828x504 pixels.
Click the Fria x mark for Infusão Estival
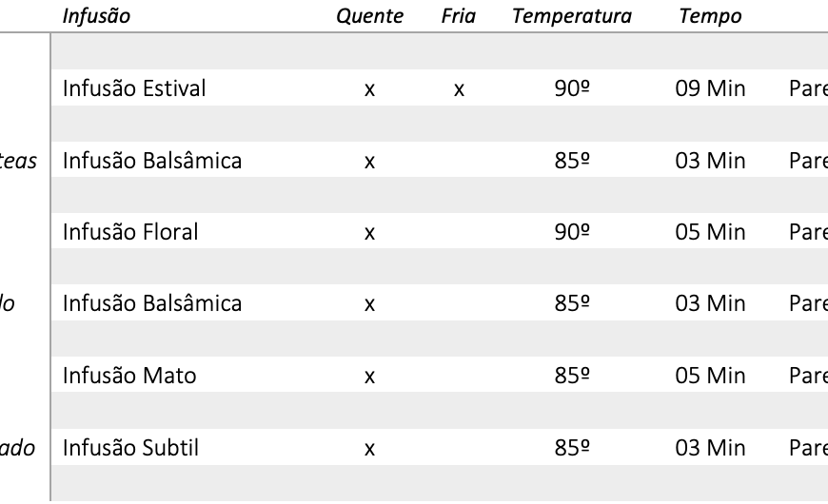click(459, 90)
